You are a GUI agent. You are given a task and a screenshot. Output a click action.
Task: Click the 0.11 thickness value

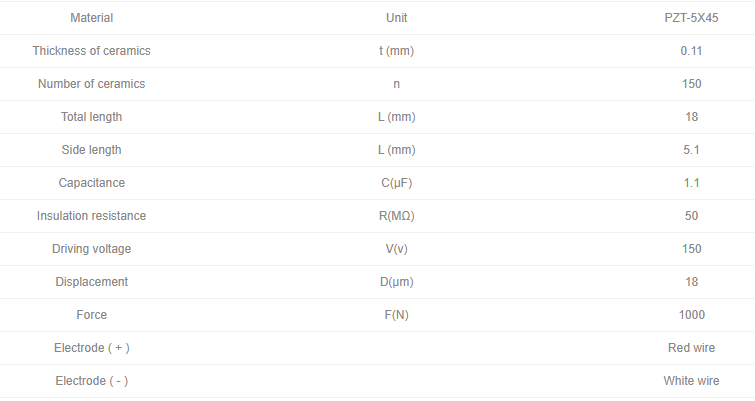(x=691, y=51)
